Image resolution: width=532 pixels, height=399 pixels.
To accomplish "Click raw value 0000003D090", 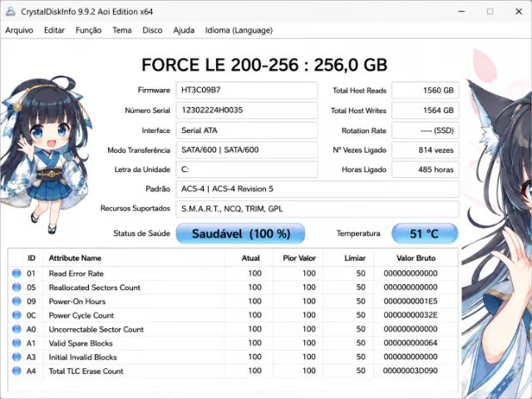I will click(x=411, y=371).
